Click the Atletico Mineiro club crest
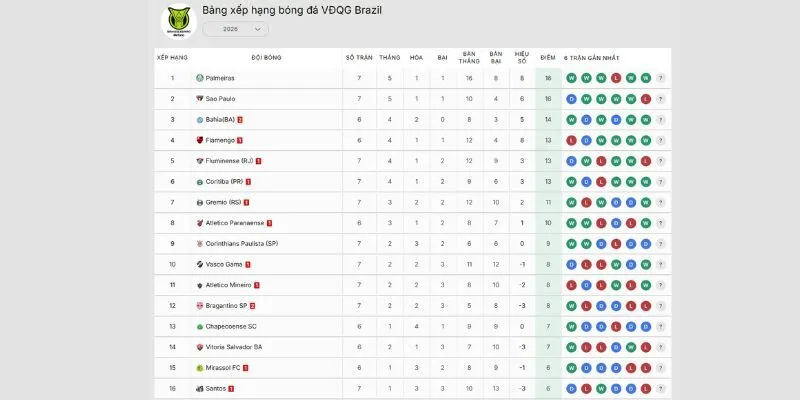The image size is (800, 400). click(199, 285)
